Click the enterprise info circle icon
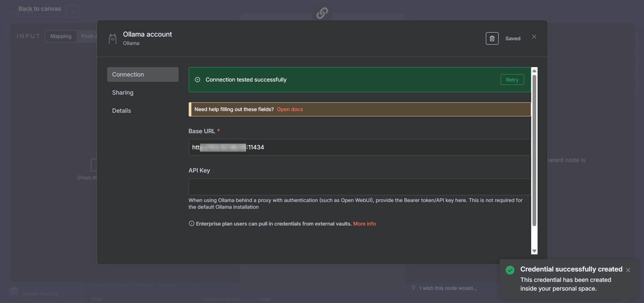 click(191, 223)
